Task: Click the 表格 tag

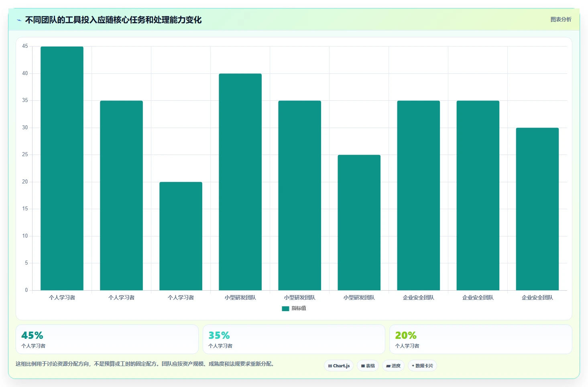Action: (368, 366)
